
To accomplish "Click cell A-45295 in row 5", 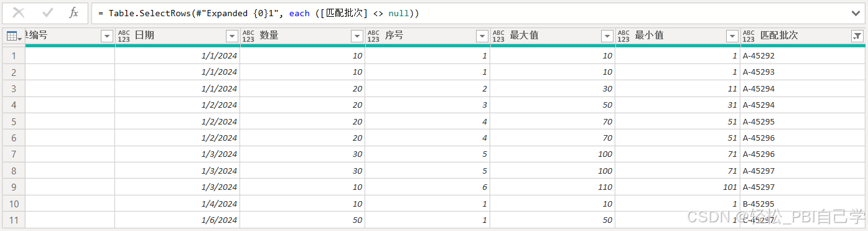I will click(803, 121).
